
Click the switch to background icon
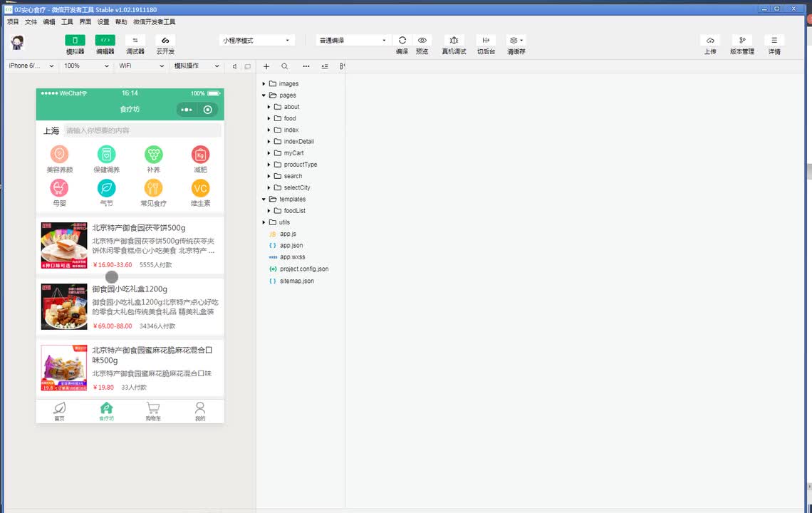pyautogui.click(x=486, y=41)
